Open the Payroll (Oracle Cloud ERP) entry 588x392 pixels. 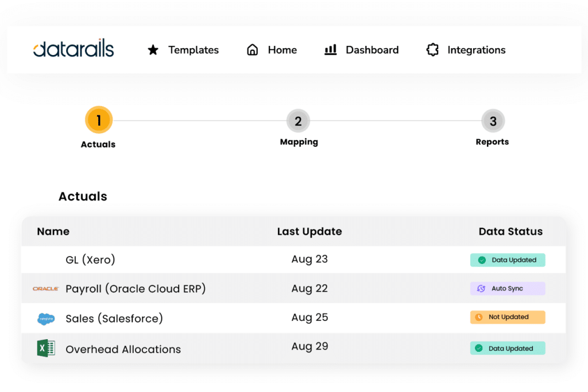point(136,289)
